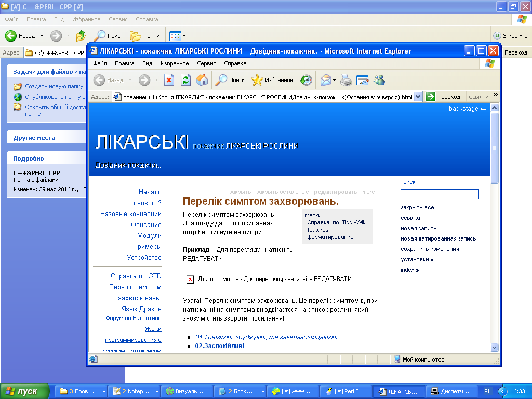The image size is (532, 399).
Task: Expand the index » section in sidebar
Action: (409, 270)
